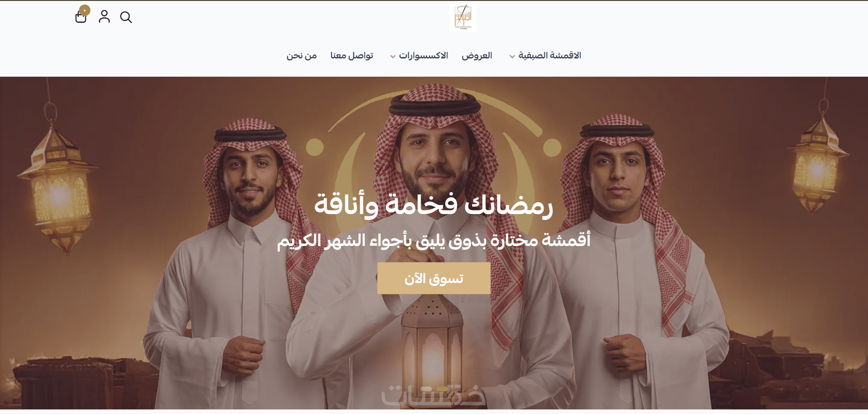Click the رمضانك فخامة وأناقة headline
This screenshot has width=868, height=414.
click(434, 204)
